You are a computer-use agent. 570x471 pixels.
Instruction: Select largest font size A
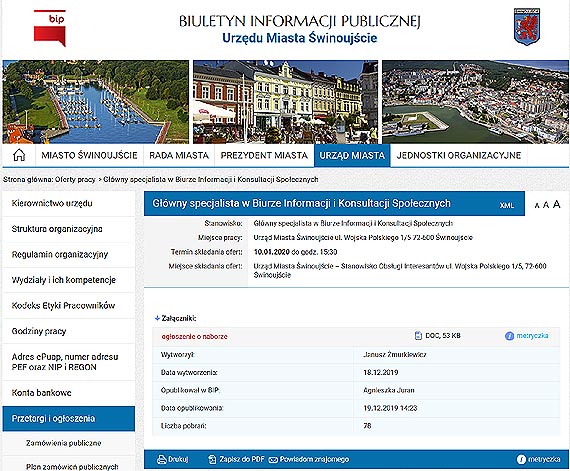click(x=556, y=204)
